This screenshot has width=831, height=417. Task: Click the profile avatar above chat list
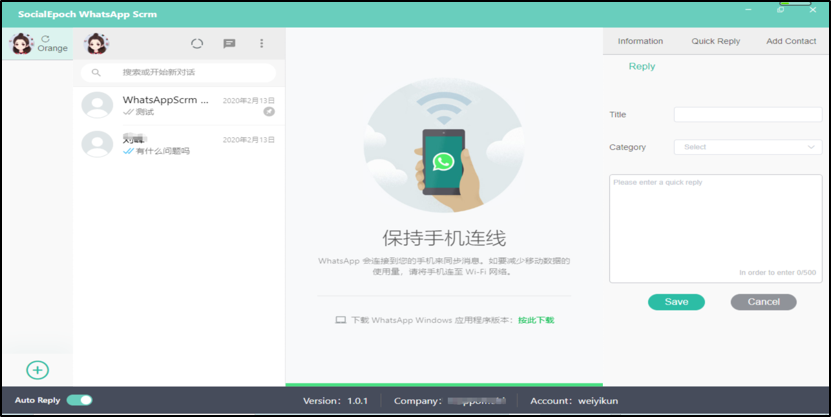[96, 43]
